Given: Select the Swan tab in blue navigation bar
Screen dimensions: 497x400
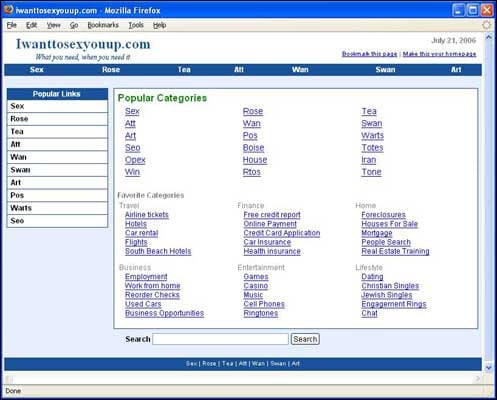Looking at the screenshot, I should pos(385,70).
